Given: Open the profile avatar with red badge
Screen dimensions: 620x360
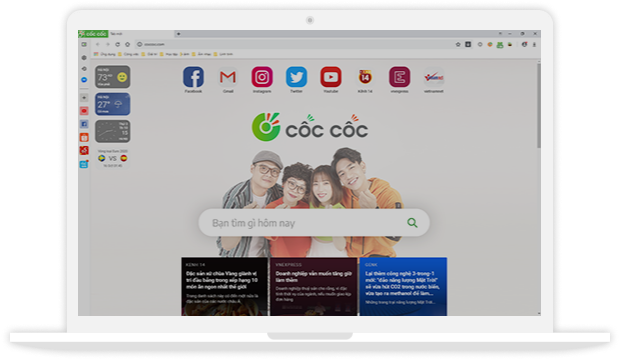Looking at the screenshot, I should pos(524,45).
